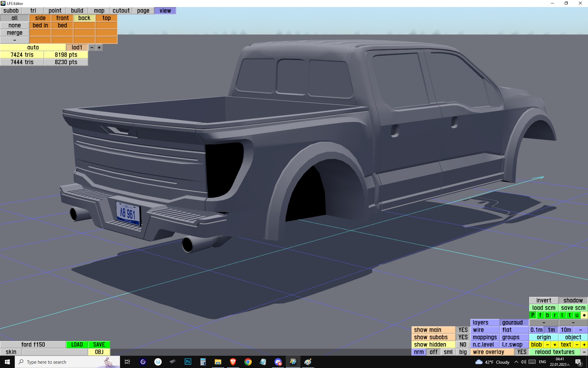This screenshot has width=588, height=368.
Task: Open the build tab
Action: pyautogui.click(x=77, y=11)
